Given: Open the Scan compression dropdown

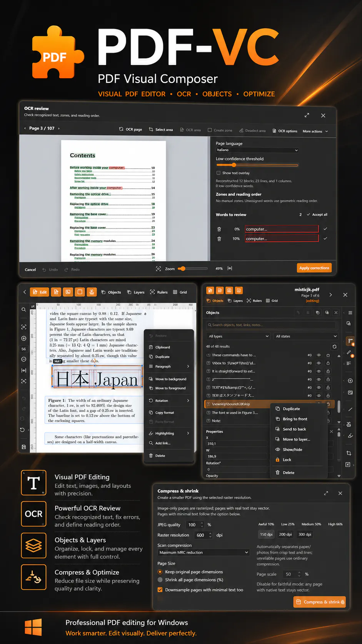Looking at the screenshot, I should (x=204, y=552).
